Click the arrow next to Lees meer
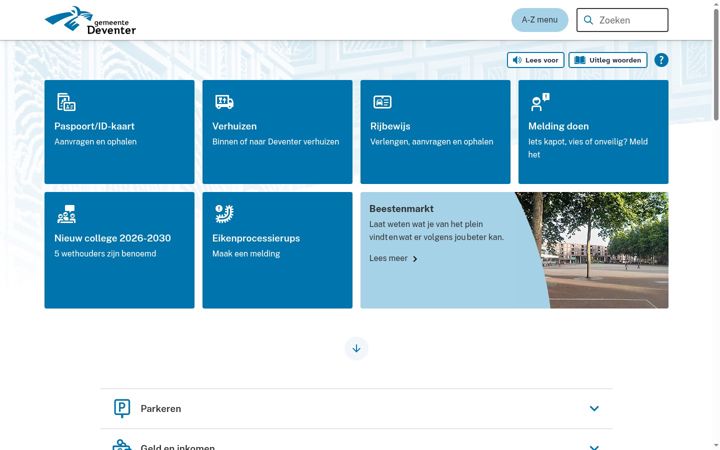This screenshot has height=450, width=720. pos(415,259)
